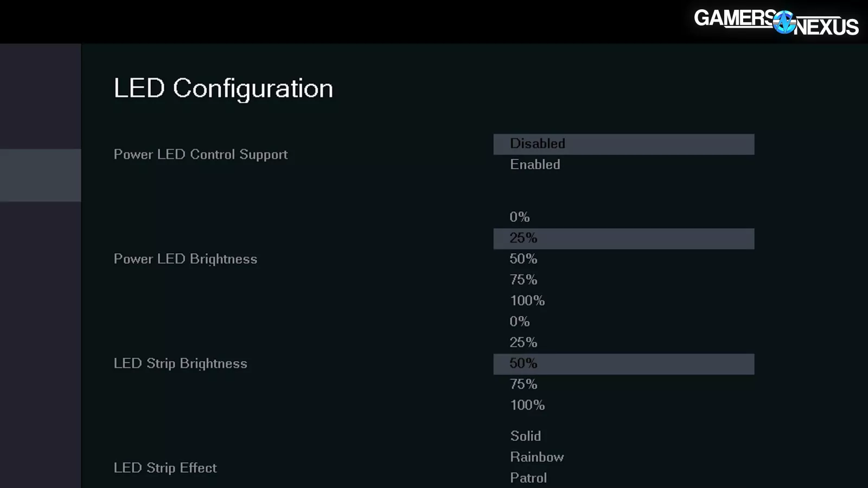
Task: Click the LED Strip Effect setting label
Action: pyautogui.click(x=165, y=468)
